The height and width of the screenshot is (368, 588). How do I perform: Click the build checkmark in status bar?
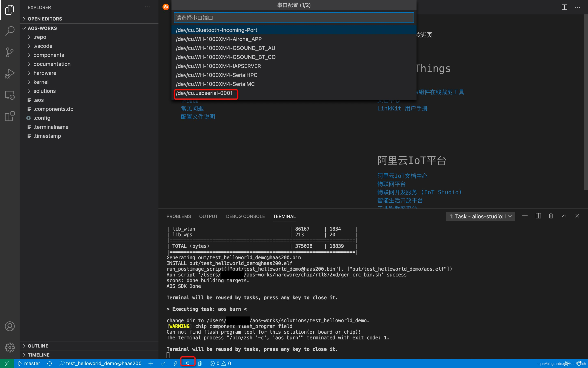163,363
